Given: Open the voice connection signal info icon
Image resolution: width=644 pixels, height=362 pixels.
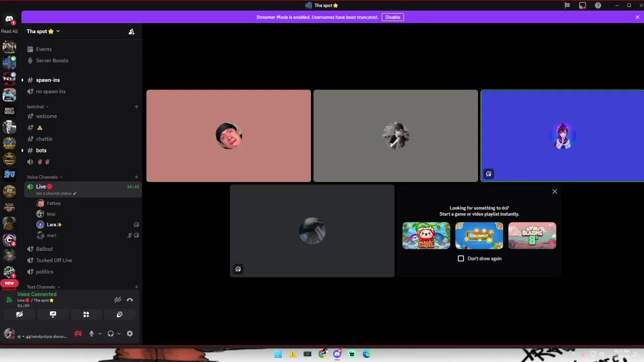Looking at the screenshot, I should tap(9, 300).
